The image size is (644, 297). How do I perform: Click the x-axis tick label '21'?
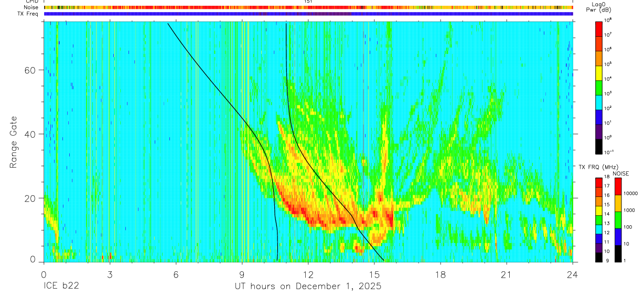tap(507, 274)
